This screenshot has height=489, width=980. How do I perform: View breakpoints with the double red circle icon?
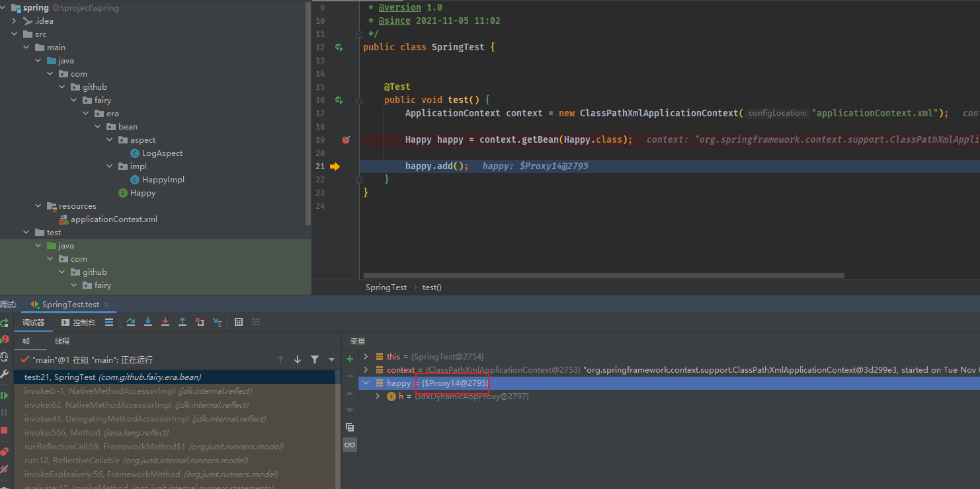pyautogui.click(x=4, y=452)
